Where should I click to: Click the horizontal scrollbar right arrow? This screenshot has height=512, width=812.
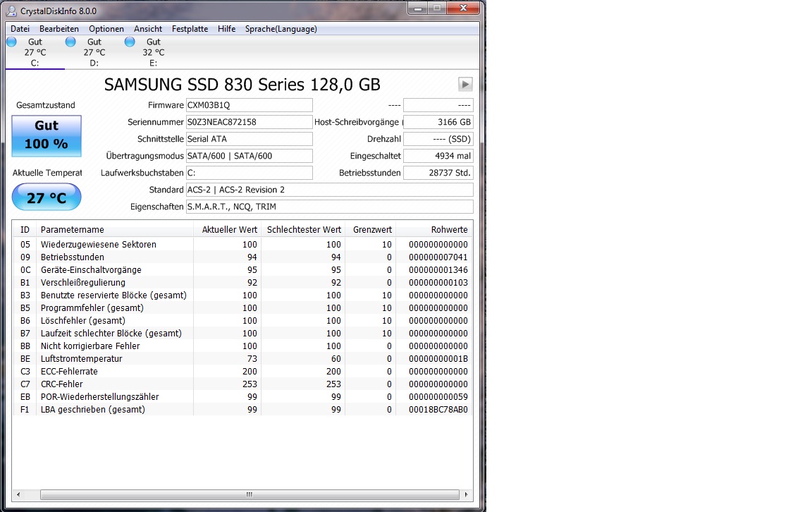point(466,494)
